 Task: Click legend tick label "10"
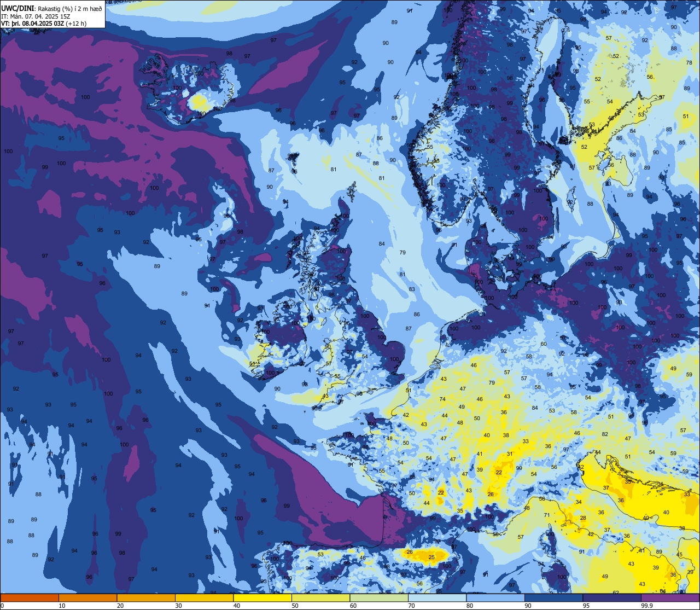62,606
